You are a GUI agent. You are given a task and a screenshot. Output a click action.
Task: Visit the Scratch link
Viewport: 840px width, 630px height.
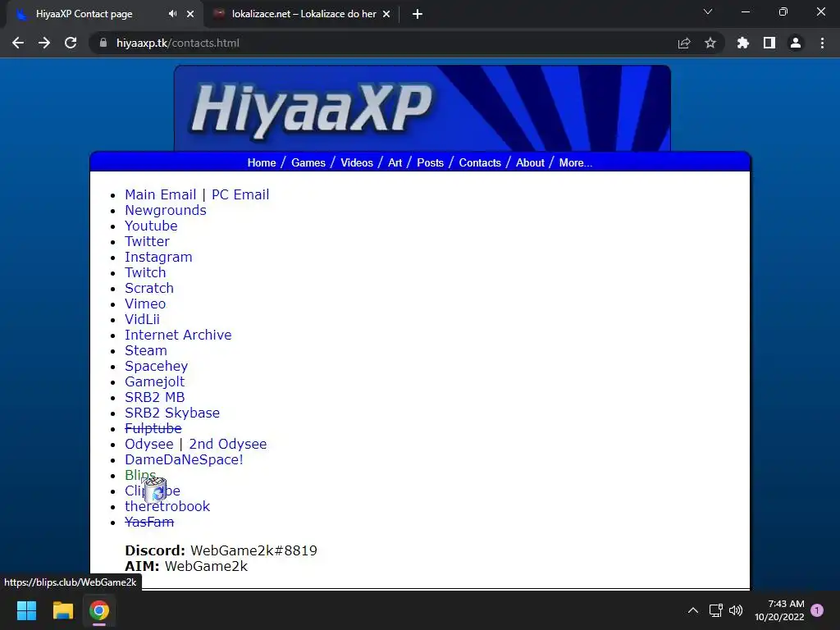click(x=149, y=288)
